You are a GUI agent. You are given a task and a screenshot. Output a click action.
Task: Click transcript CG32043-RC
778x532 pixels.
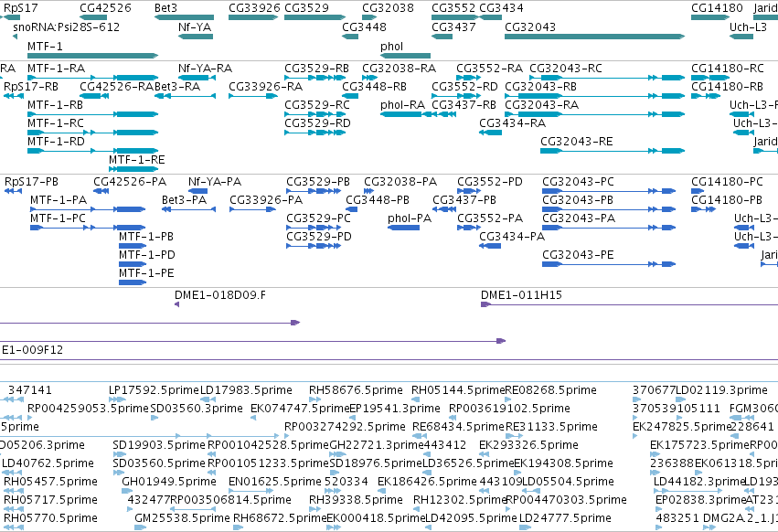click(566, 69)
